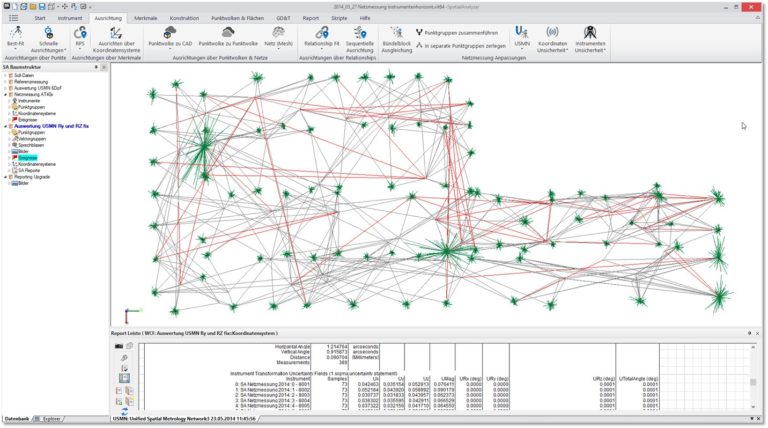Click the open folder icon in quick access toolbar
Screen dimensions: 768x428
(x=32, y=7)
